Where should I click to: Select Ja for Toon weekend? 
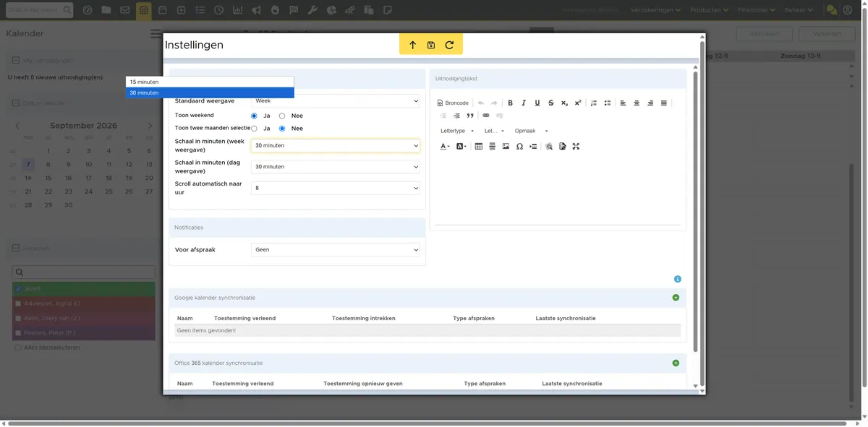coord(255,116)
